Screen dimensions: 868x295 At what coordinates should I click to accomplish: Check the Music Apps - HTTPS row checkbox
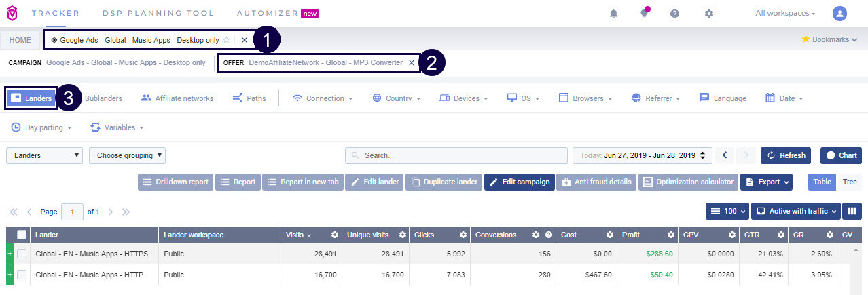(x=22, y=254)
